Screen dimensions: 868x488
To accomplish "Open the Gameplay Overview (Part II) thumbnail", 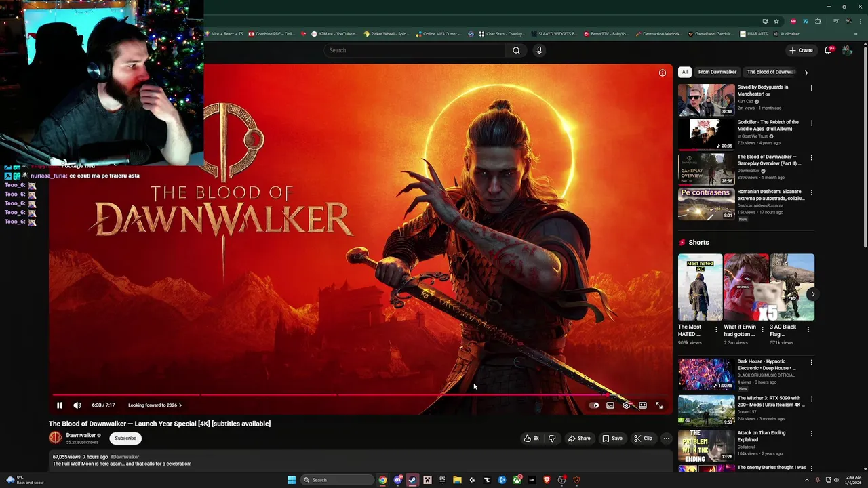I will (706, 169).
